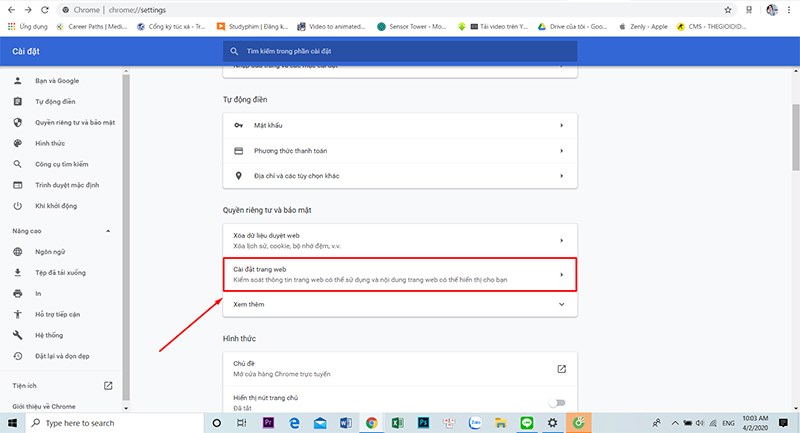
Task: Open File Explorer from the taskbar
Action: 501,422
